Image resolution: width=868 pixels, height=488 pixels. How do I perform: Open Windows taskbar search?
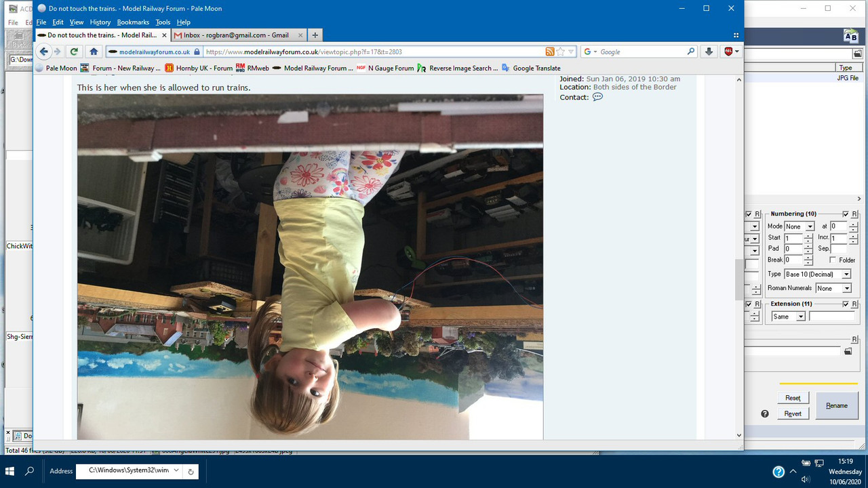30,471
